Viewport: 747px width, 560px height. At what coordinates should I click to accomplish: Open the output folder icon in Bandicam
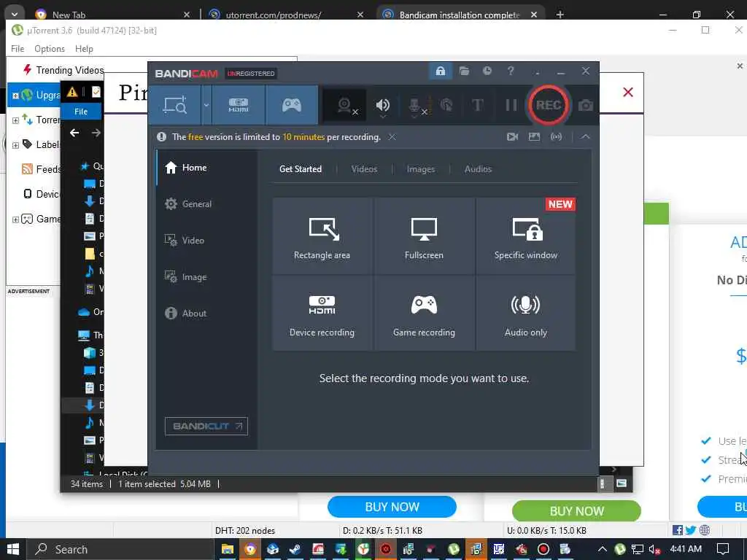coord(464,71)
